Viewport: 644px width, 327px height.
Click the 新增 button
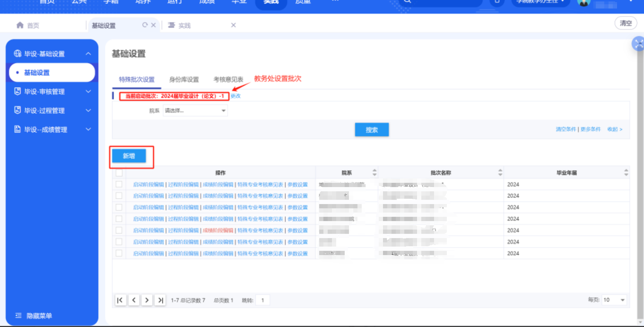coord(129,156)
